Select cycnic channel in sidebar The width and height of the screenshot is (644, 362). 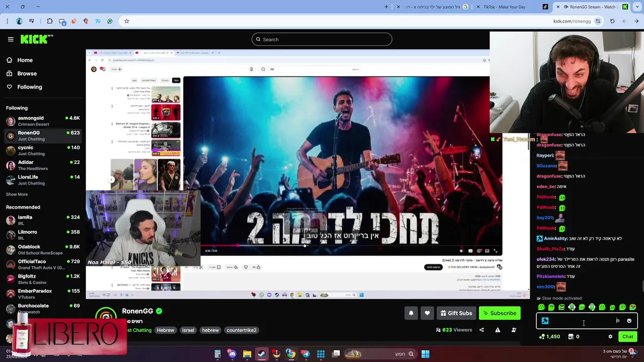[43, 150]
